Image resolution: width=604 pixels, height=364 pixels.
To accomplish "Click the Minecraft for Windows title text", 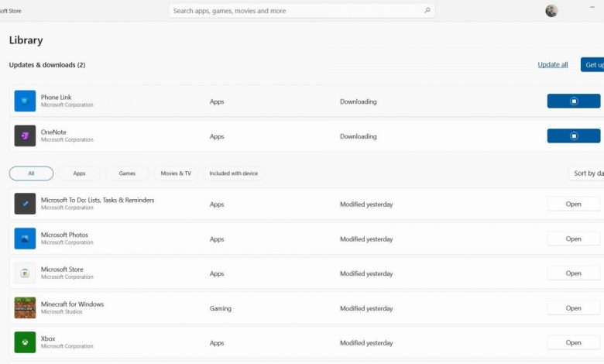I will [x=73, y=304].
